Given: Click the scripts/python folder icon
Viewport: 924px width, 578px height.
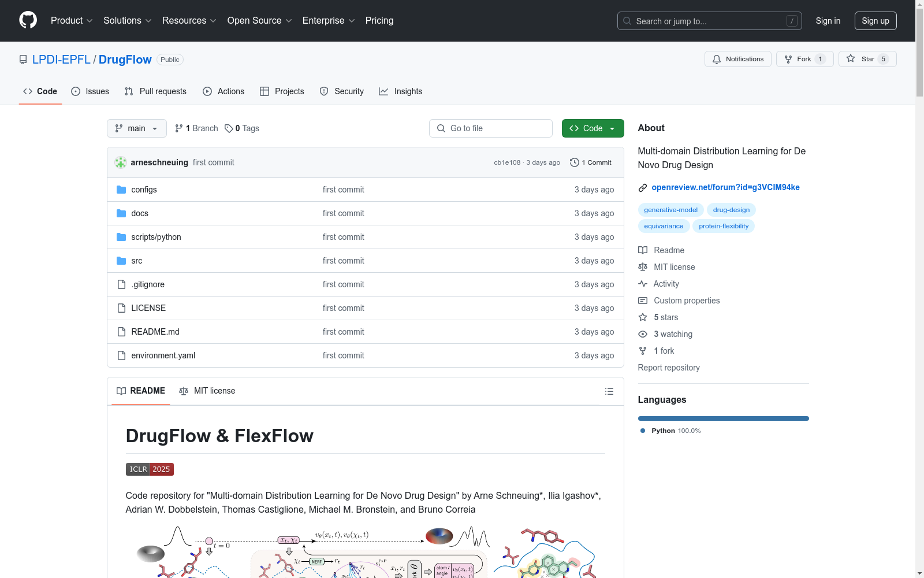Looking at the screenshot, I should (121, 237).
